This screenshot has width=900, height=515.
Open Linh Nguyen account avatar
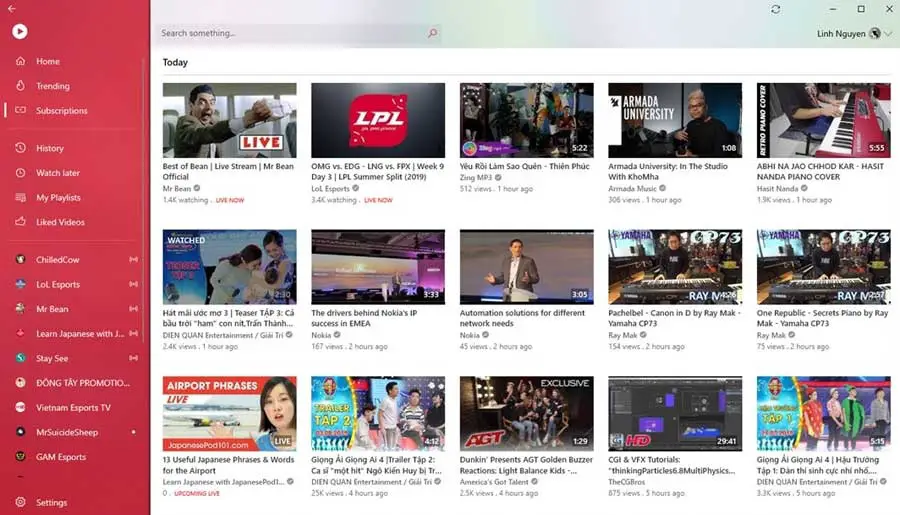coord(875,33)
